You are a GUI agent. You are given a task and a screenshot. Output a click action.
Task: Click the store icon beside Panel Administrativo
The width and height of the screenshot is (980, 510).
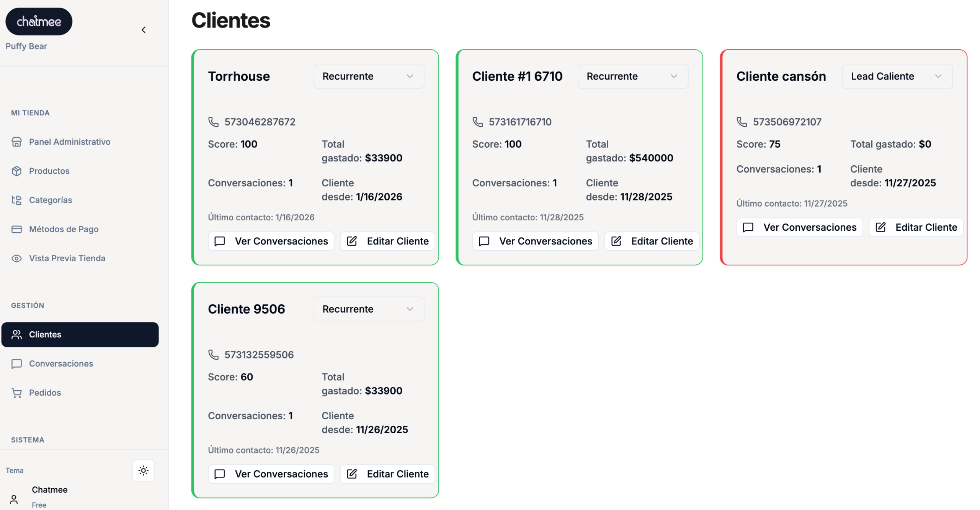tap(16, 142)
